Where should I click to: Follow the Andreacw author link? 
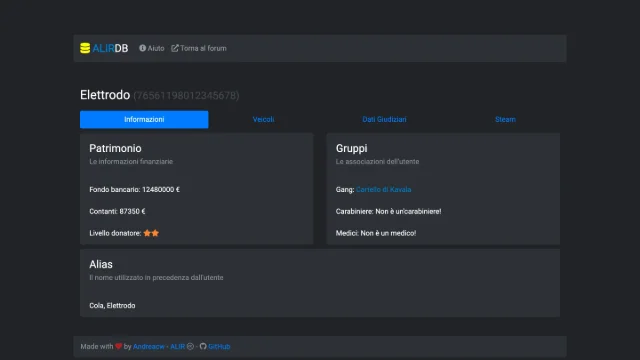pos(149,347)
